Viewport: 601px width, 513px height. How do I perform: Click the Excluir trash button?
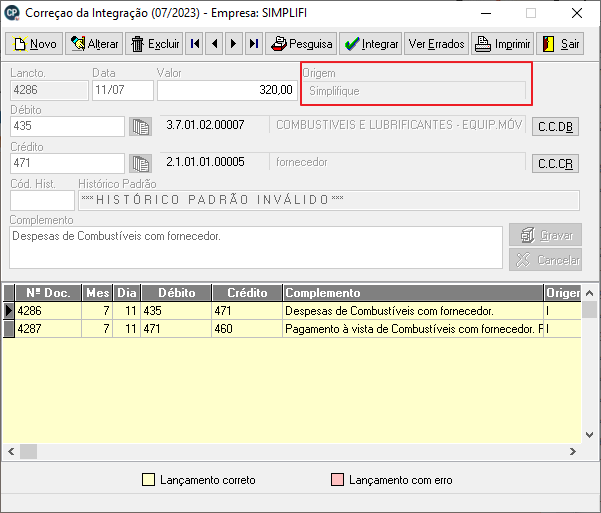[x=154, y=44]
